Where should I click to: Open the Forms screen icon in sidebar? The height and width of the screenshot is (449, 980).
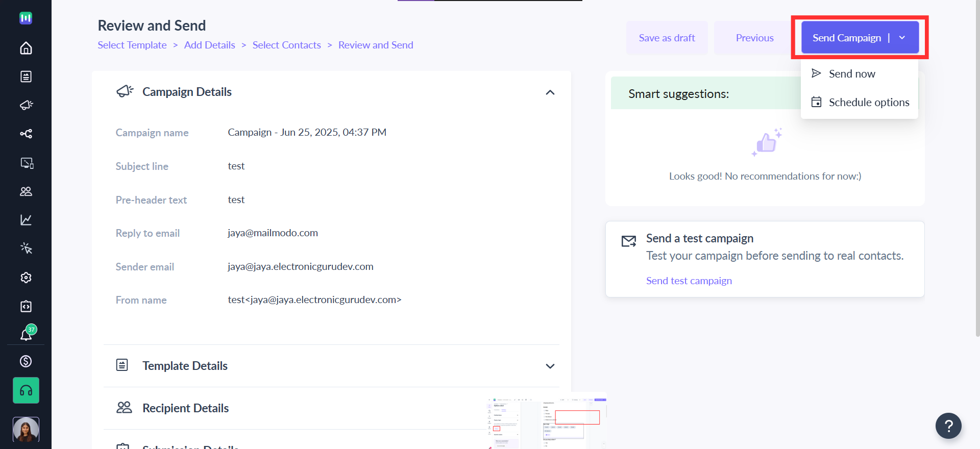tap(27, 163)
